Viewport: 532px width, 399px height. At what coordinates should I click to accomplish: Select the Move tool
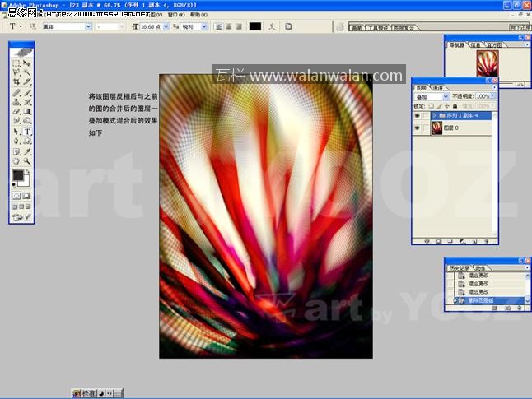click(x=27, y=63)
